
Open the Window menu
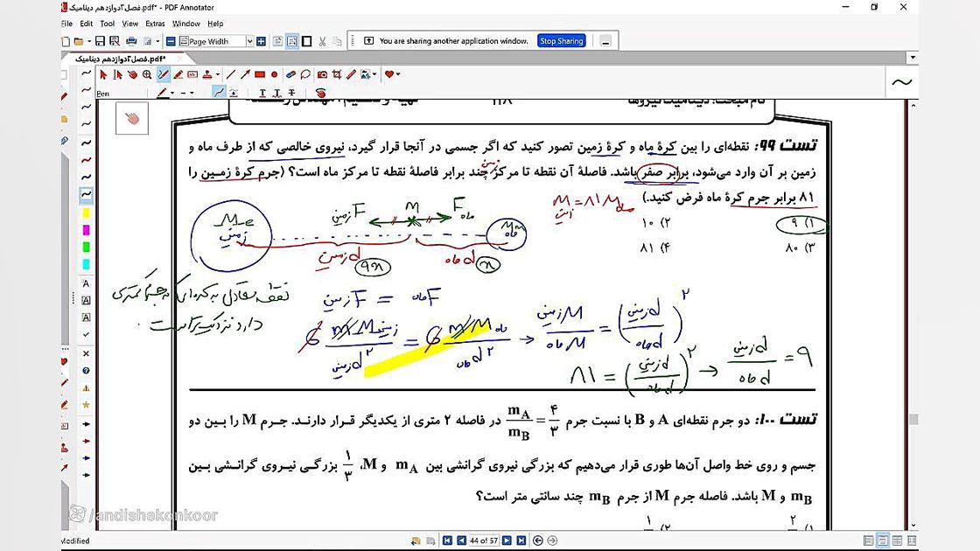click(x=185, y=24)
